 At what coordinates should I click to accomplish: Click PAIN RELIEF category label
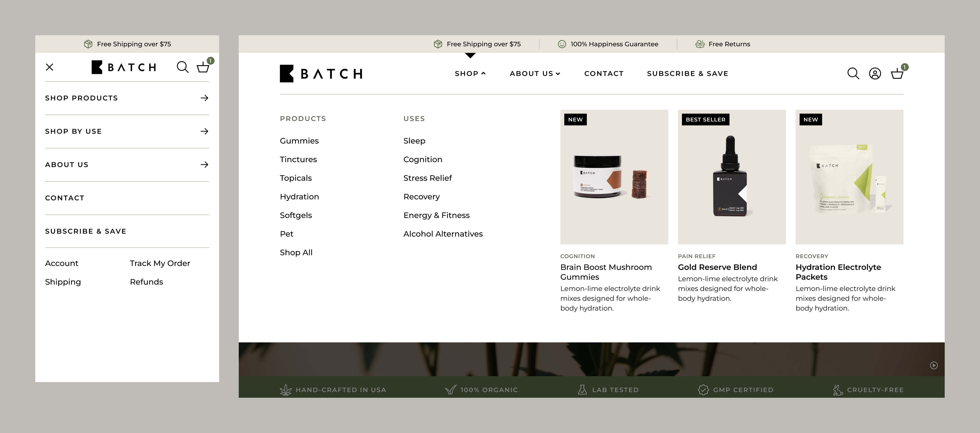coord(697,256)
